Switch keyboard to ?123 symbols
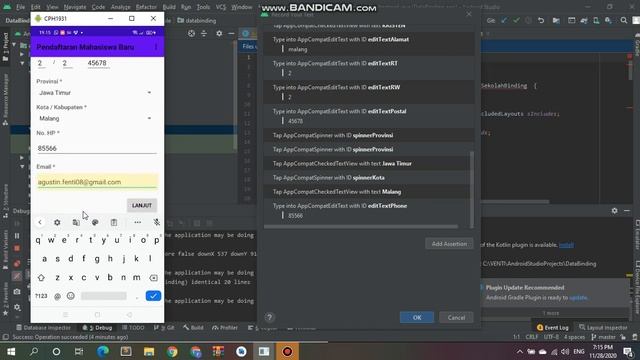Image resolution: width=640 pixels, height=360 pixels. [41, 296]
